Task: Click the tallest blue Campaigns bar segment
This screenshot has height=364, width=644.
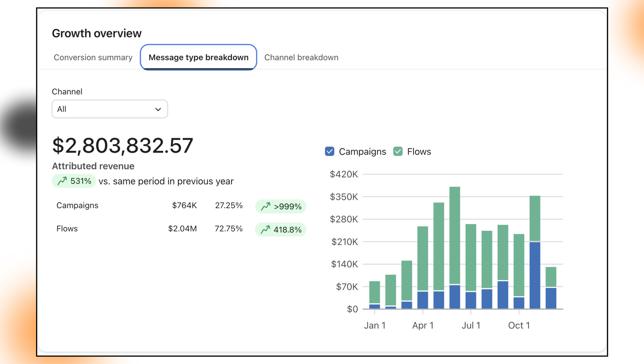Action: pyautogui.click(x=535, y=275)
